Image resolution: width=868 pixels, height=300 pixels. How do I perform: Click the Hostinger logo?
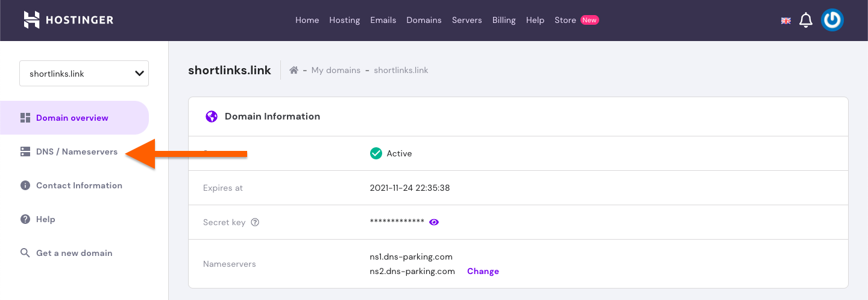[69, 20]
